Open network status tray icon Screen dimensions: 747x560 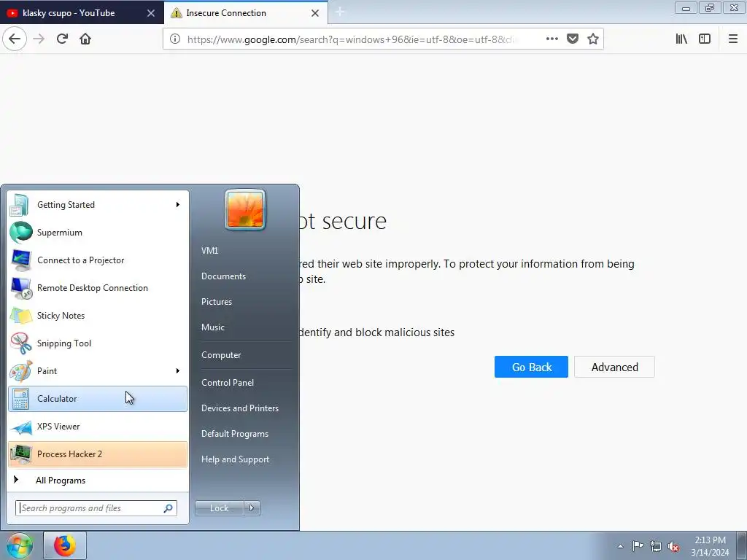coord(656,546)
